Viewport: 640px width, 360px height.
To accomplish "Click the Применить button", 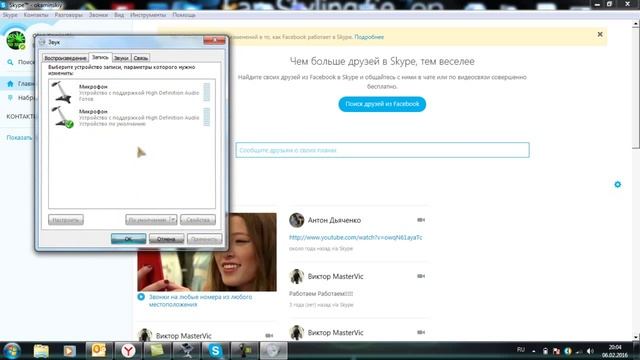I will pyautogui.click(x=204, y=239).
